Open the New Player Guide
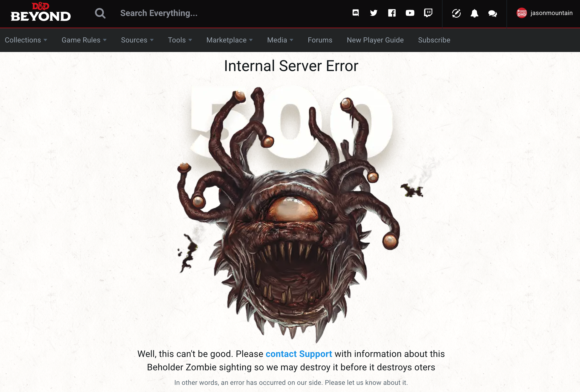The height and width of the screenshot is (392, 580). coord(375,40)
